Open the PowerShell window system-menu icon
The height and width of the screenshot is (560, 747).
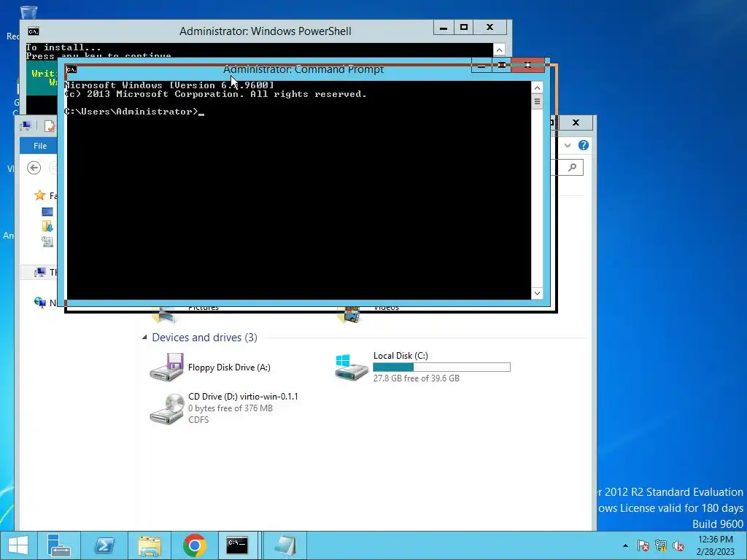pos(33,31)
